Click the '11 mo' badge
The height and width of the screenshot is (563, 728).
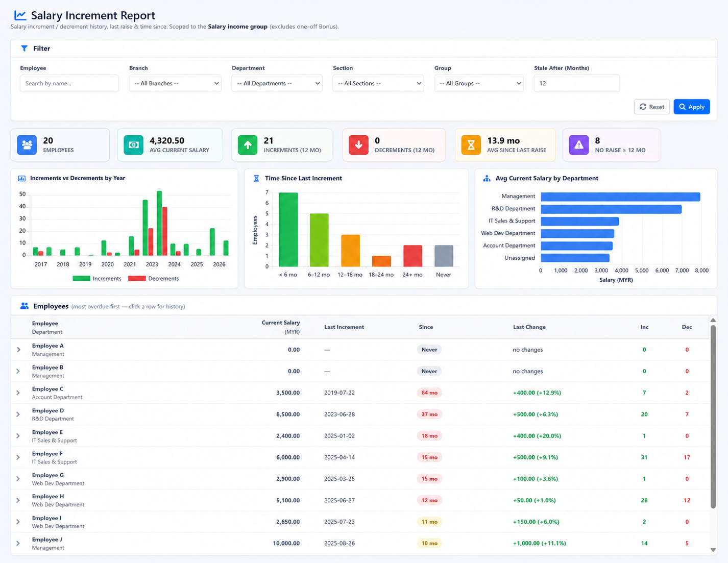[429, 522]
